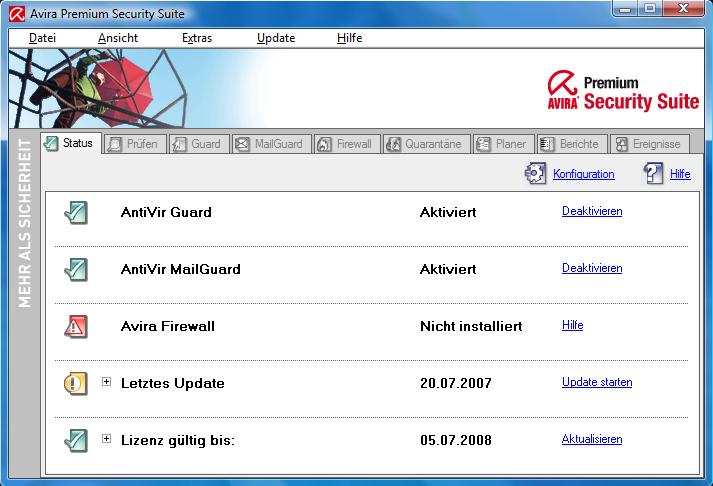Click the Ereignisse tab icon

pyautogui.click(x=621, y=144)
